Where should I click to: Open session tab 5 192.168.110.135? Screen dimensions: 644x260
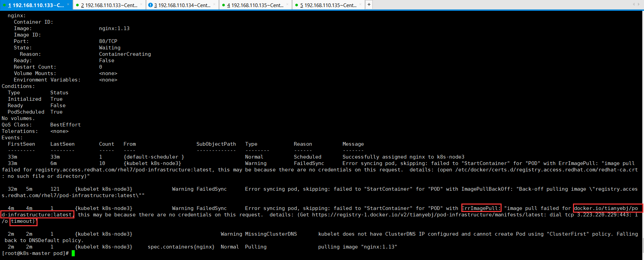328,5
